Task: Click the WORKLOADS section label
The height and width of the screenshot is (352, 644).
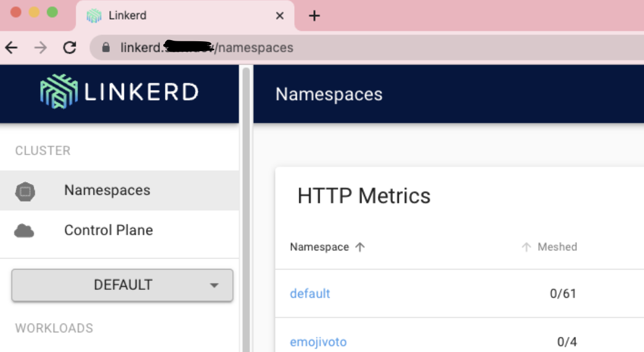Action: 54,328
